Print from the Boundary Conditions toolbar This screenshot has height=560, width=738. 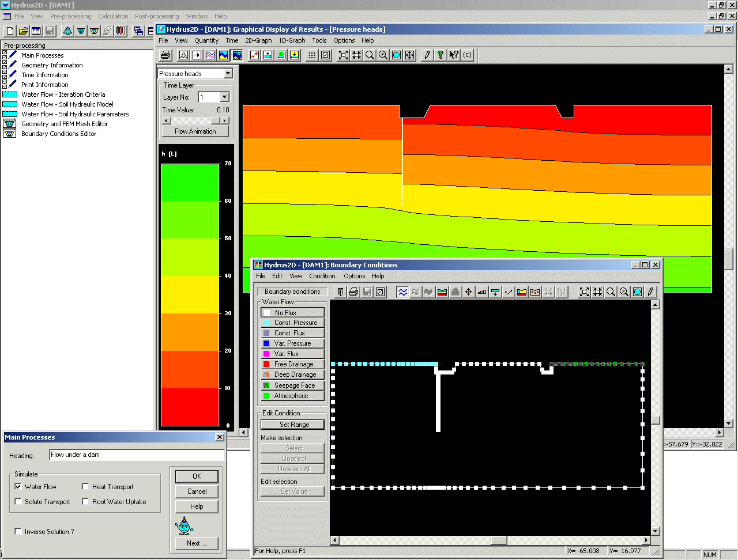tap(353, 292)
